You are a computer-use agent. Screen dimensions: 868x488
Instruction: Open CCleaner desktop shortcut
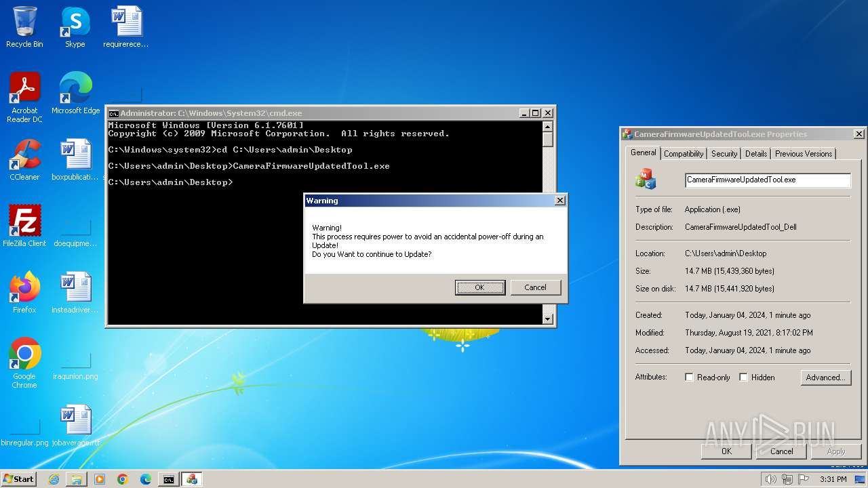24,160
